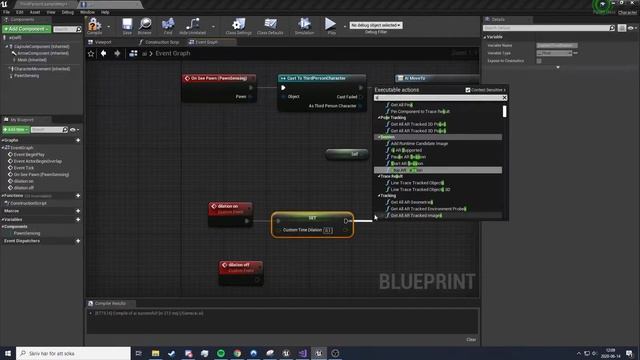Collapse the Trace Result category in actions list
The height and width of the screenshot is (360, 640).
pyautogui.click(x=379, y=176)
